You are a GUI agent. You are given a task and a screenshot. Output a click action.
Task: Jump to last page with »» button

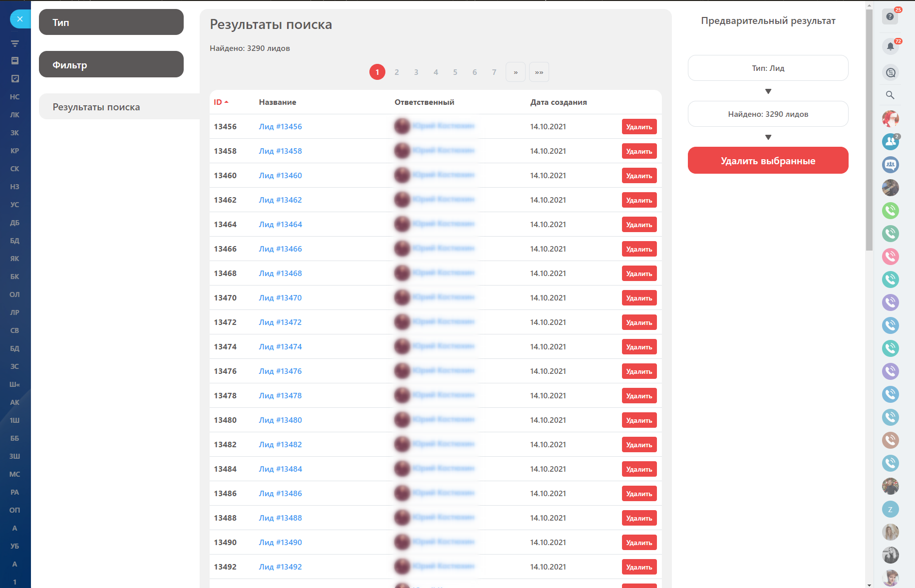539,72
